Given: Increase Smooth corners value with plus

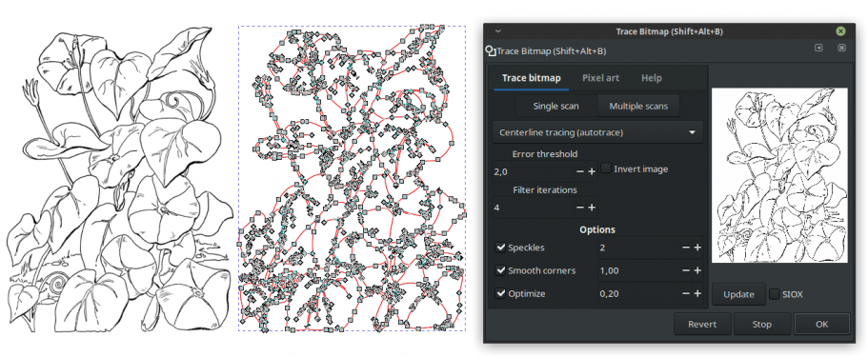Looking at the screenshot, I should coord(697,270).
